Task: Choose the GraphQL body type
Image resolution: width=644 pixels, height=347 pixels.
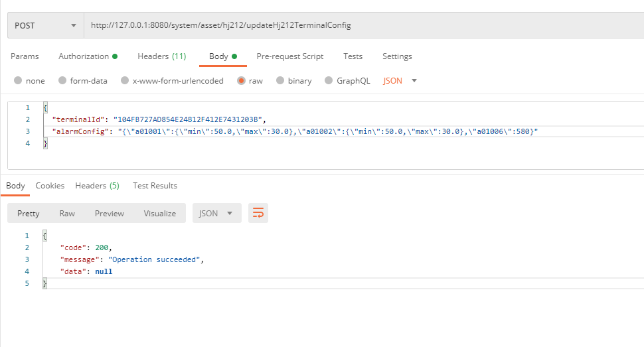Action: click(329, 81)
